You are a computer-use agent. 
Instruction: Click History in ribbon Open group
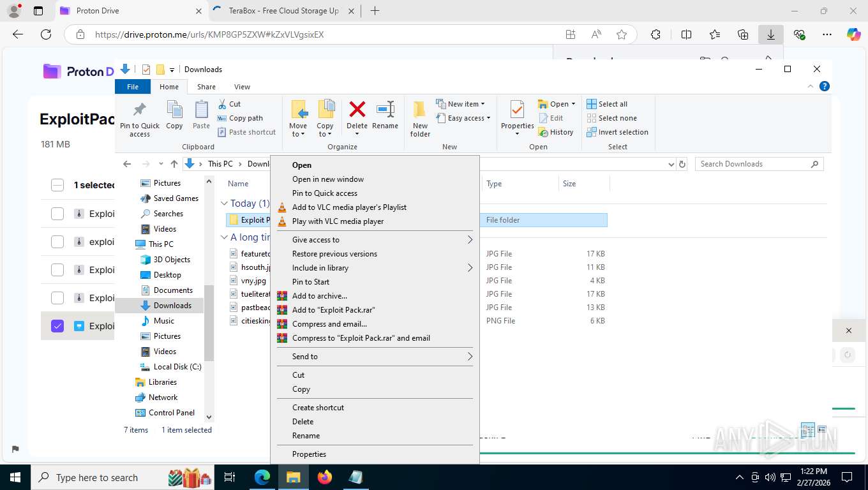pyautogui.click(x=556, y=132)
